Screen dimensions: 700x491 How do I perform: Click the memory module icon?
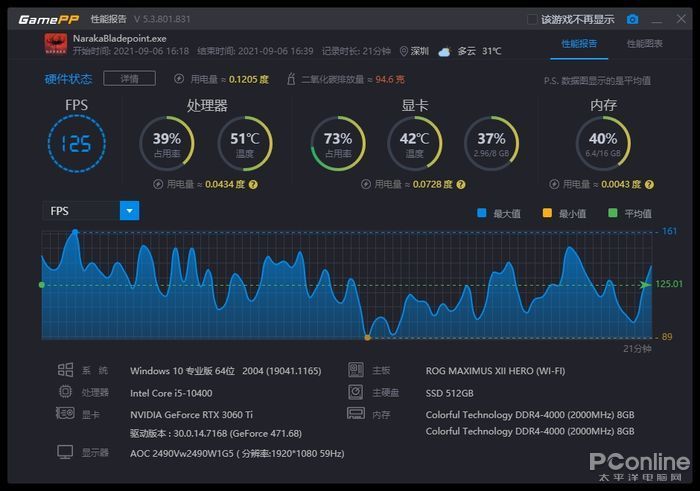[356, 413]
